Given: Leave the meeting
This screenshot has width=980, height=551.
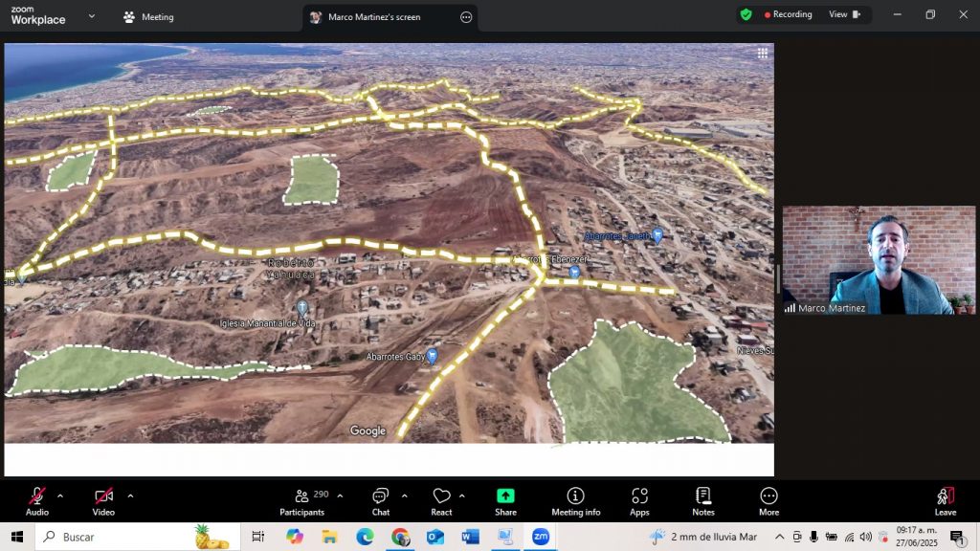Looking at the screenshot, I should [x=945, y=500].
